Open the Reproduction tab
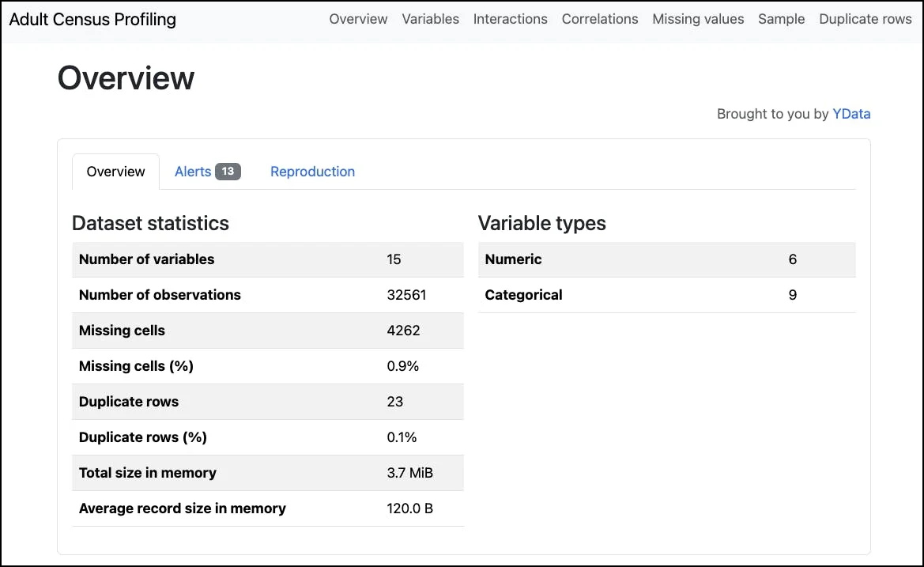924x567 pixels. [x=312, y=172]
